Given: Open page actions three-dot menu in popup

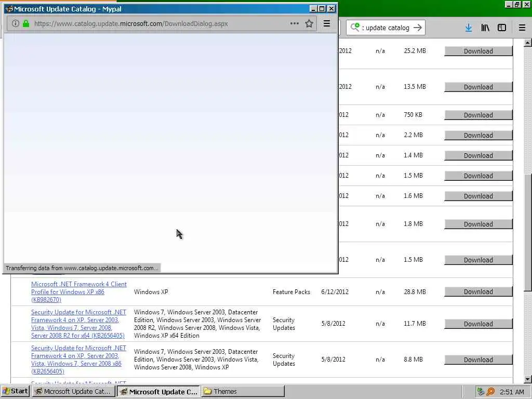Looking at the screenshot, I should click(x=294, y=23).
